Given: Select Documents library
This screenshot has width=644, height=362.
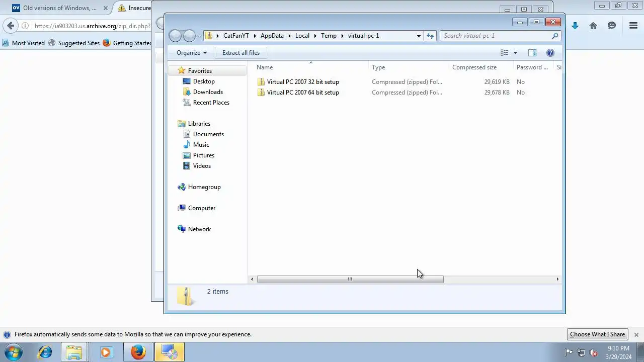Looking at the screenshot, I should (208, 134).
